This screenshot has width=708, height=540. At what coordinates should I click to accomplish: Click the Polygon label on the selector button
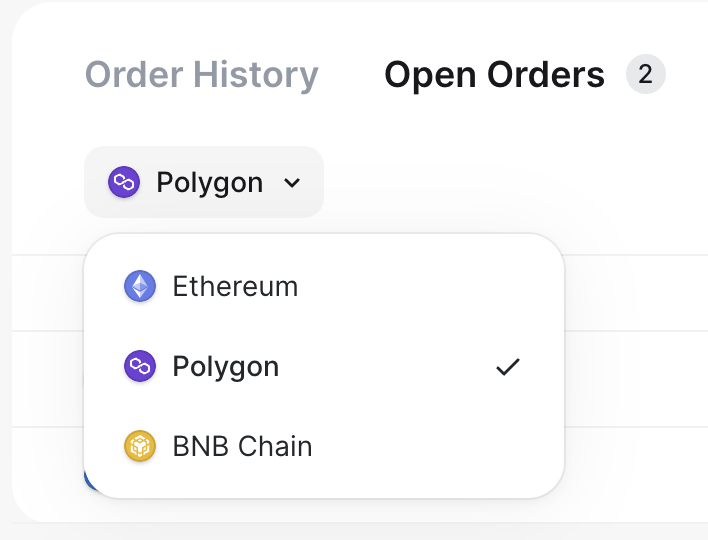[x=210, y=183]
